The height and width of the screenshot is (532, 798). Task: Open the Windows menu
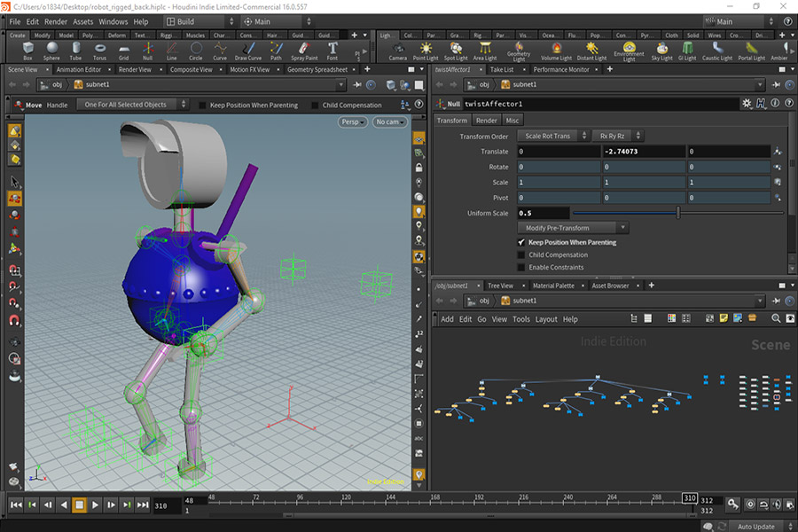[x=113, y=20]
